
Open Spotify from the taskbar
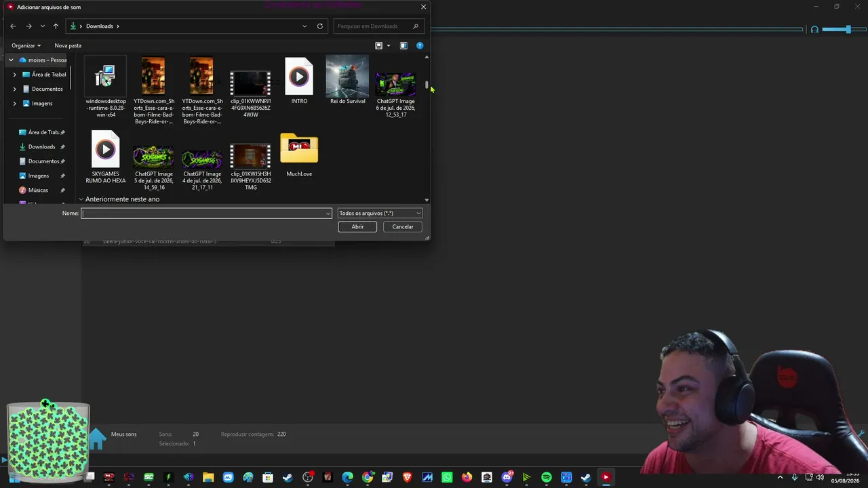click(x=547, y=477)
